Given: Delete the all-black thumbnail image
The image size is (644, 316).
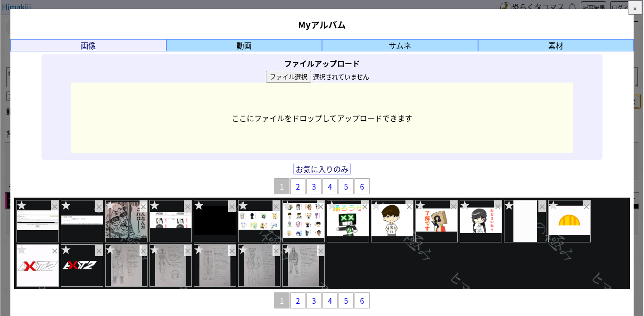Looking at the screenshot, I should click(232, 207).
